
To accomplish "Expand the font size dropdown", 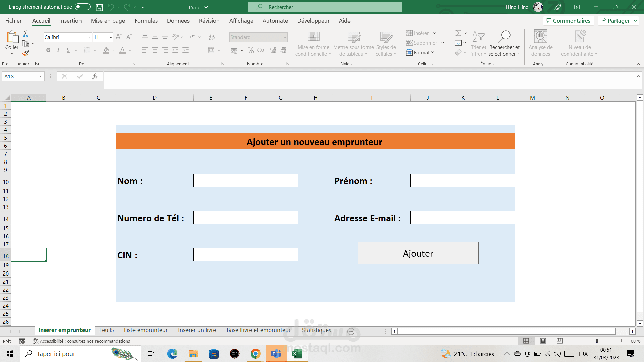I will (110, 37).
